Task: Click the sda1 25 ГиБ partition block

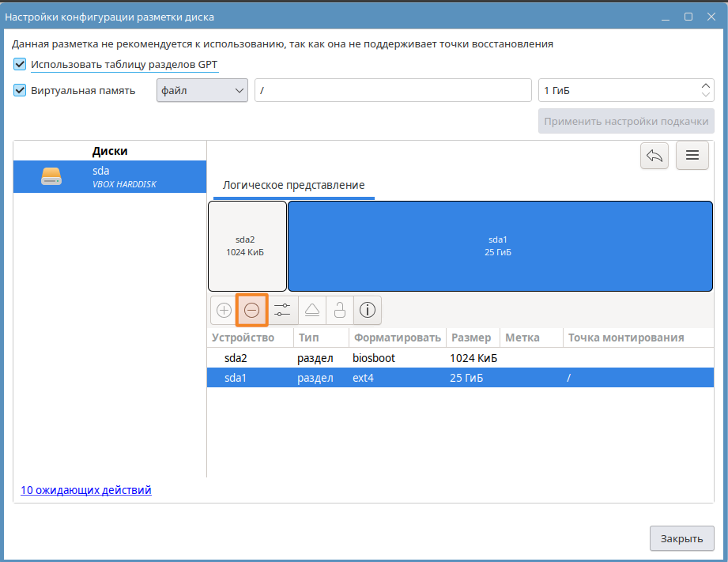Action: click(497, 246)
